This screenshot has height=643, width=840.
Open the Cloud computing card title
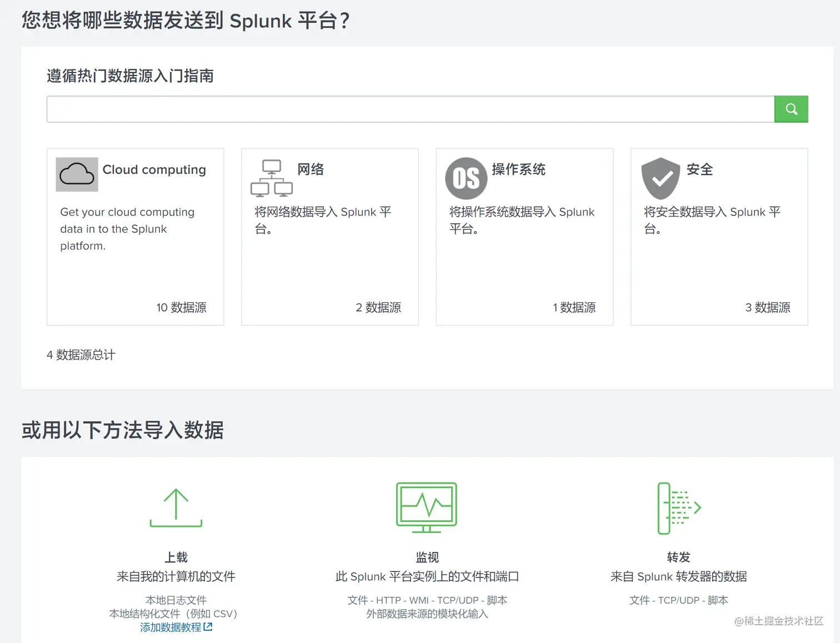[154, 169]
